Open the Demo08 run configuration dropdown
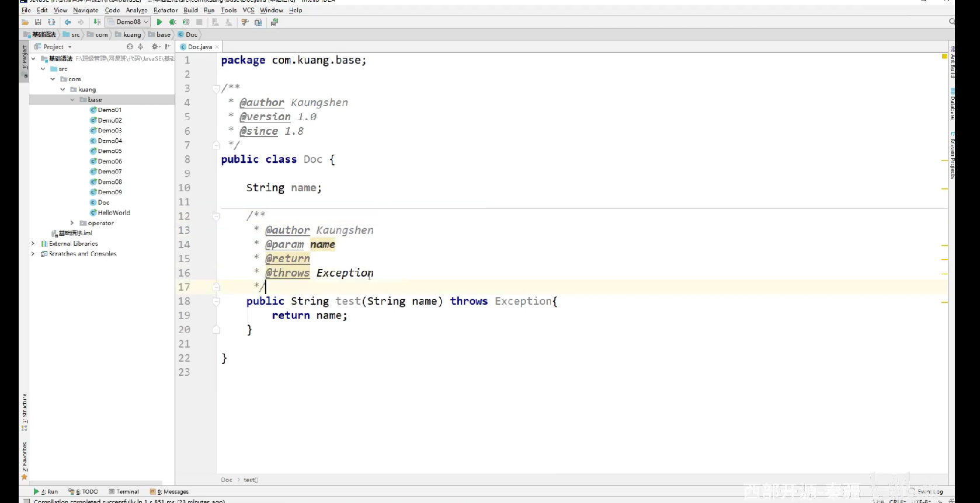 point(128,22)
